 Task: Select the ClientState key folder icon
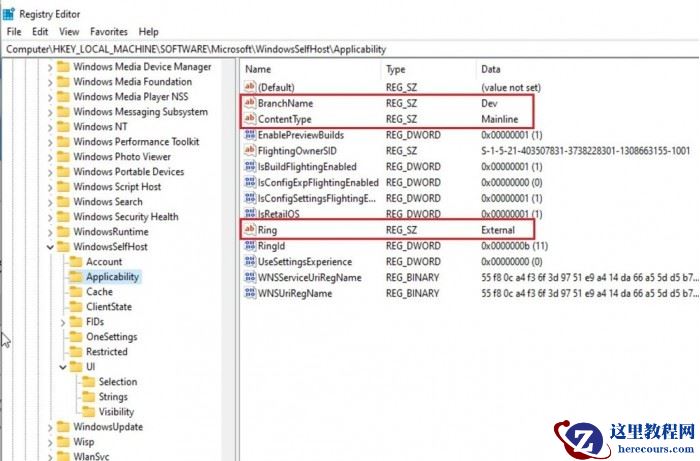(76, 307)
